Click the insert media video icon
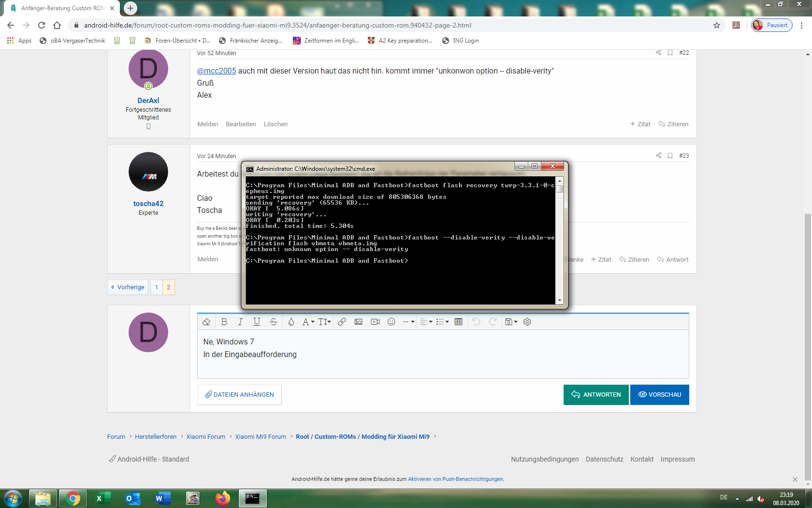The image size is (812, 508). pyautogui.click(x=375, y=322)
